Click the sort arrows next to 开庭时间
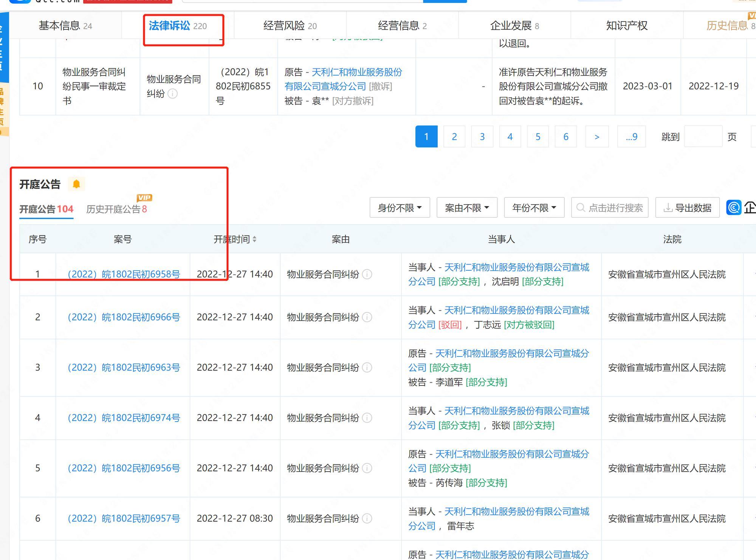The image size is (756, 560). point(254,239)
